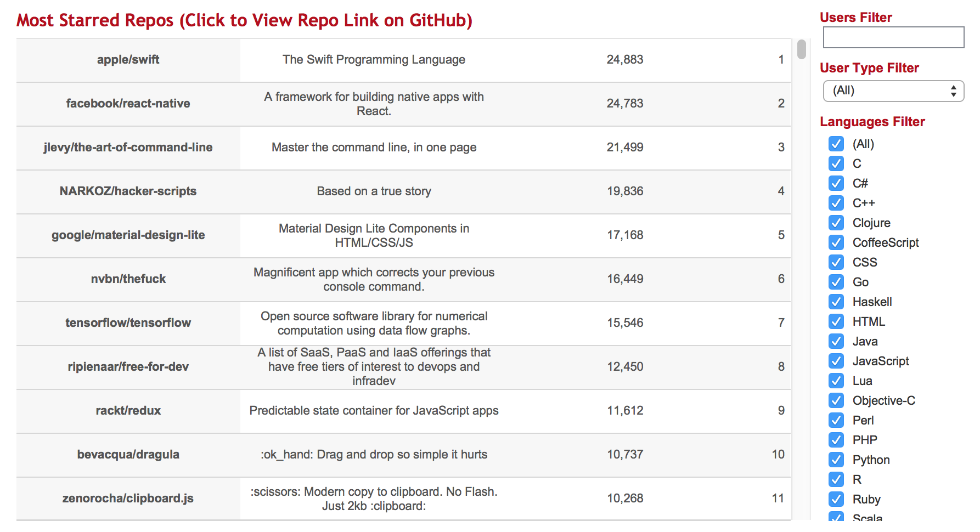Screen dimensions: 980x532
Task: Click the 'Modern copy to clipboard' description
Action: pyautogui.click(x=374, y=499)
